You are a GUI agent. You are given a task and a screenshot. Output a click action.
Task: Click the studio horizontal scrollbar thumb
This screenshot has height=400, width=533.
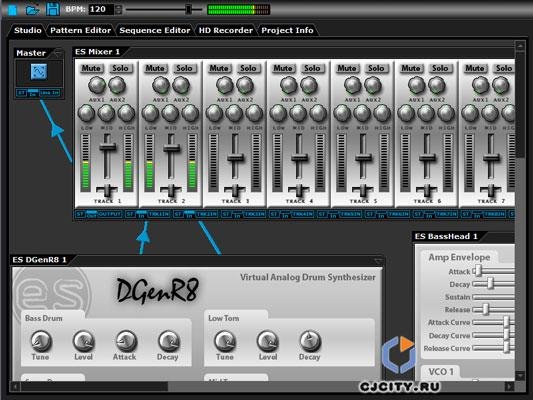click(94, 386)
